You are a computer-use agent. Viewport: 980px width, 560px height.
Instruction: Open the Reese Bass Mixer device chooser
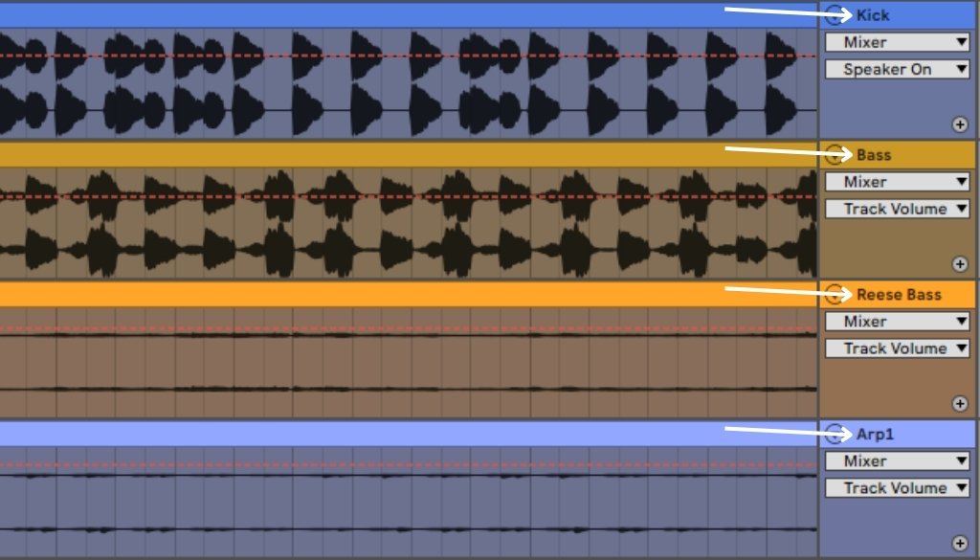coord(898,321)
